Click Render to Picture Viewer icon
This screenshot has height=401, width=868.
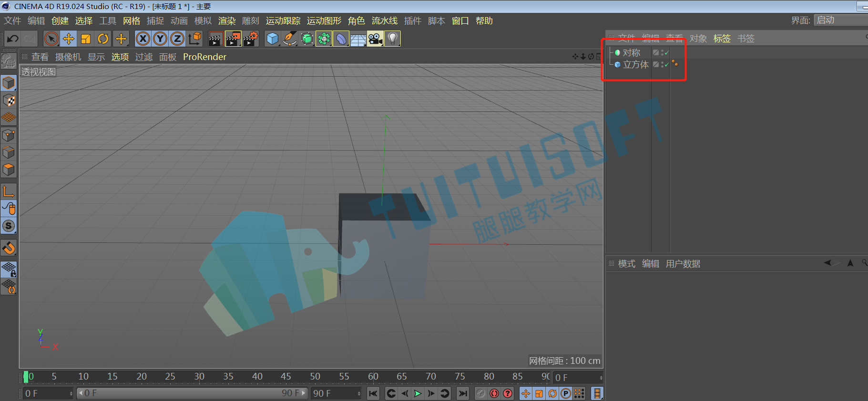tap(233, 39)
